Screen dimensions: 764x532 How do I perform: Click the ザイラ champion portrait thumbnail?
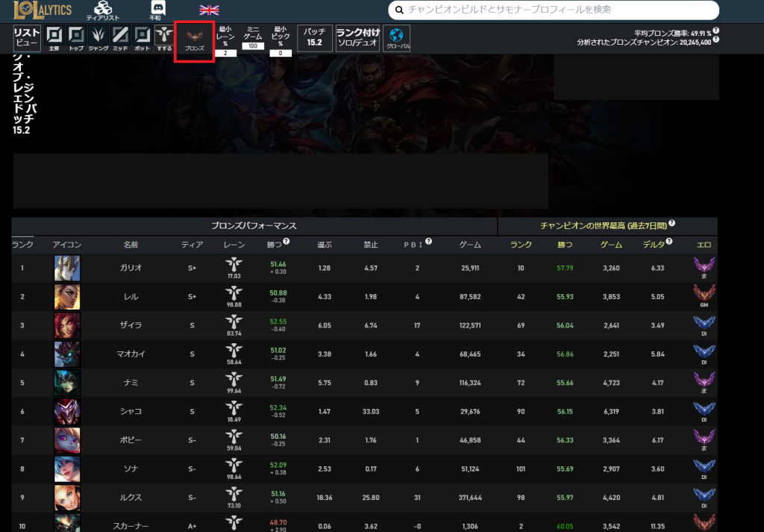coord(67,325)
